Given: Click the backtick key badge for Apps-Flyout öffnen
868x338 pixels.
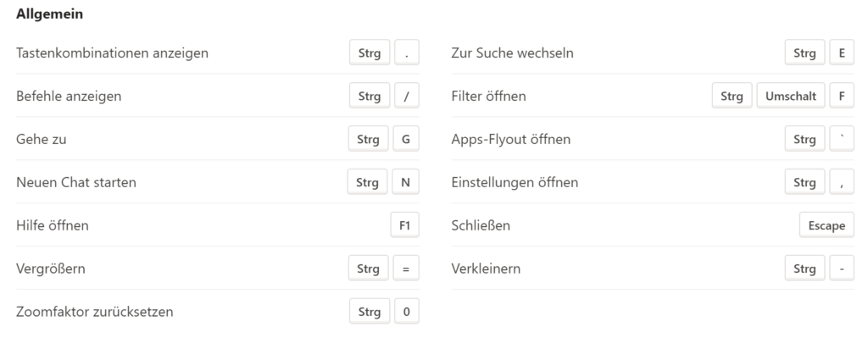Looking at the screenshot, I should pyautogui.click(x=842, y=139).
